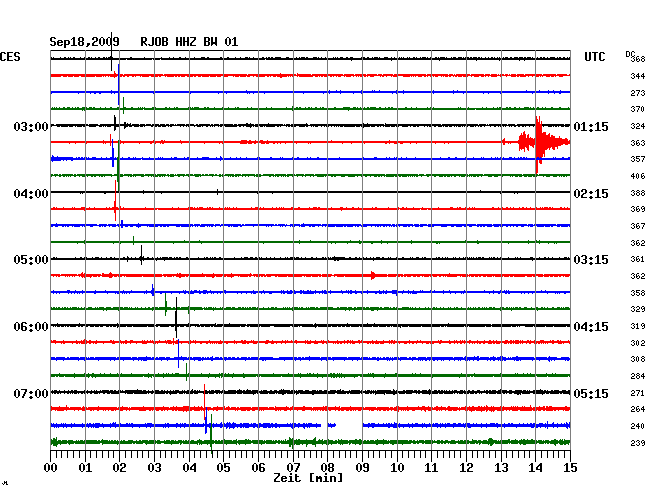Click minute tick label '01' on the Zeit axis

[85, 468]
